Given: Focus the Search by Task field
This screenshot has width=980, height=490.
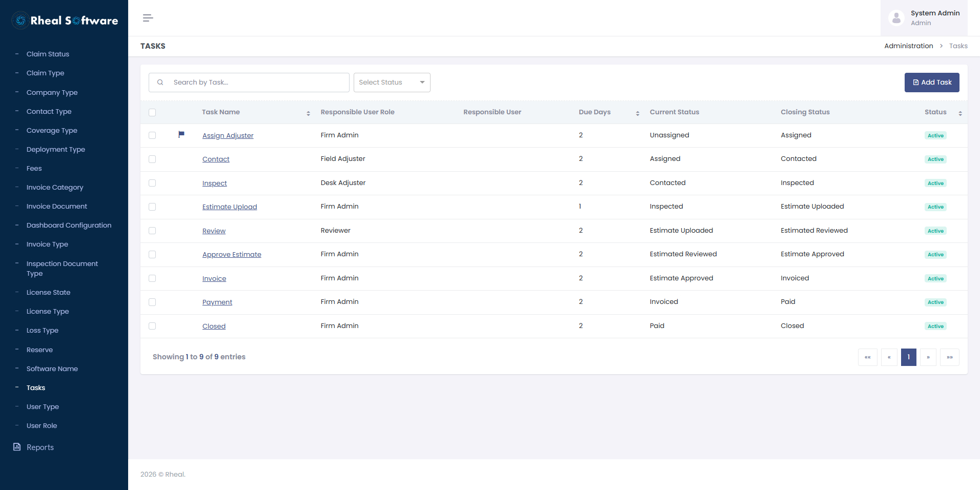Looking at the screenshot, I should click(249, 83).
